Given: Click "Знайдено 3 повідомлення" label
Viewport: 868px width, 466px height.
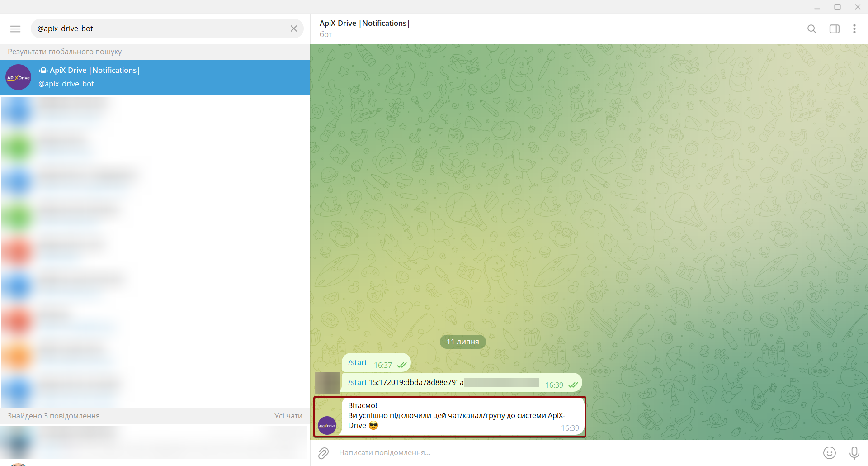Looking at the screenshot, I should (54, 416).
